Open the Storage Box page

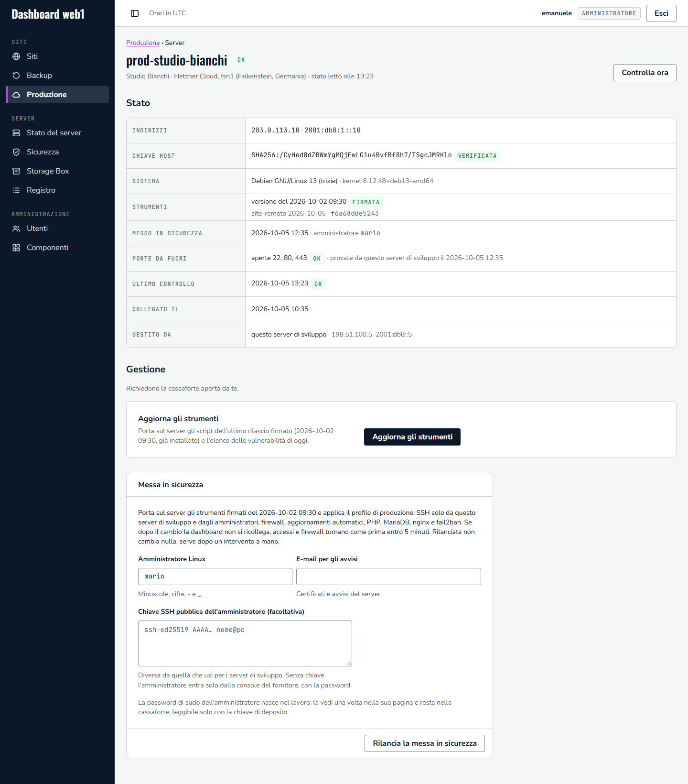click(57, 171)
